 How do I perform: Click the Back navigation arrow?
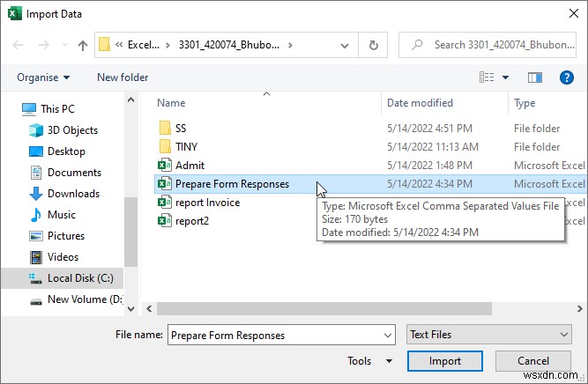tap(18, 45)
